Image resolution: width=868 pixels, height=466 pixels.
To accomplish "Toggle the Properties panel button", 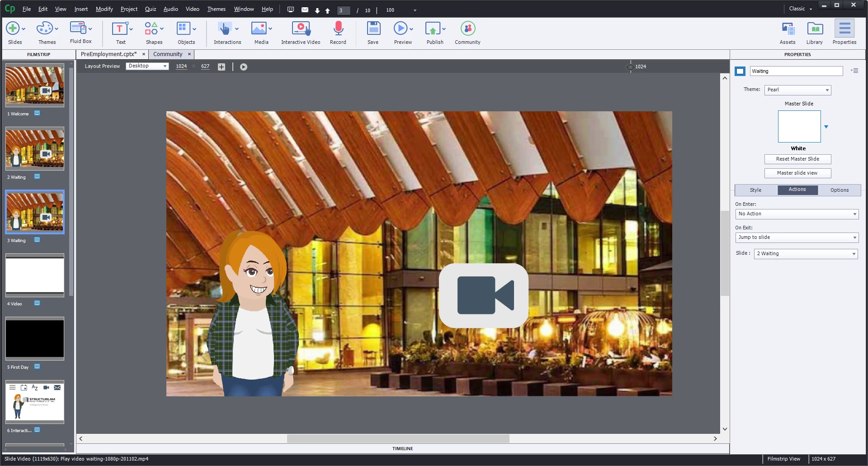I will pos(844,33).
